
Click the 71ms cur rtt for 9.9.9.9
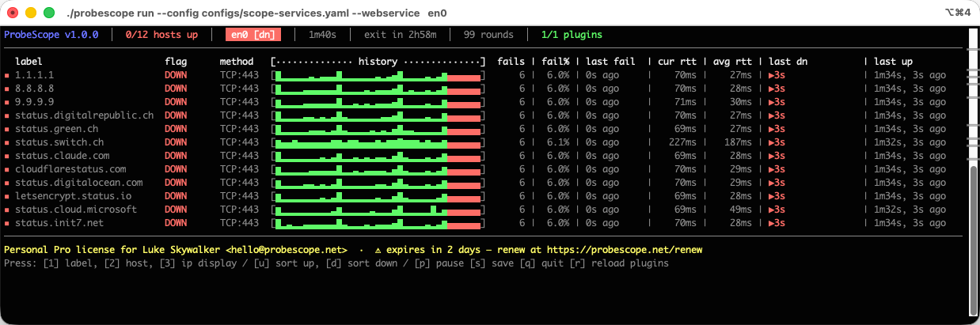[685, 102]
